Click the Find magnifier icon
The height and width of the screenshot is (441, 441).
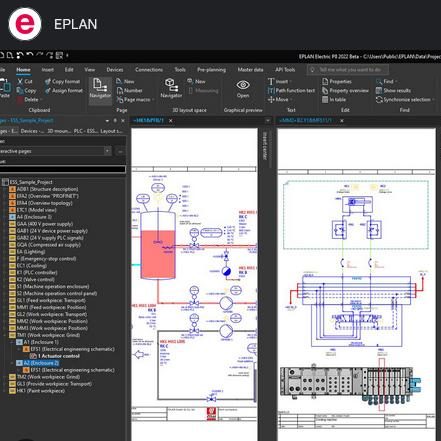point(379,81)
